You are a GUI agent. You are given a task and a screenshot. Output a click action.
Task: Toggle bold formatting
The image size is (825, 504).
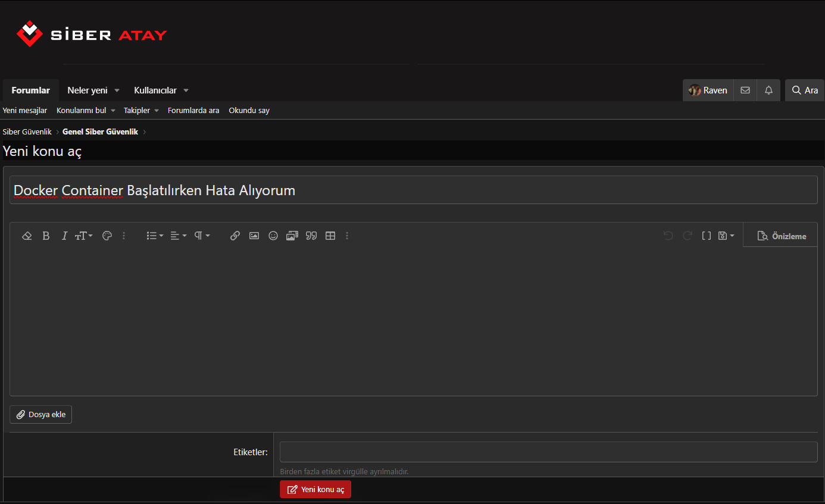[46, 236]
